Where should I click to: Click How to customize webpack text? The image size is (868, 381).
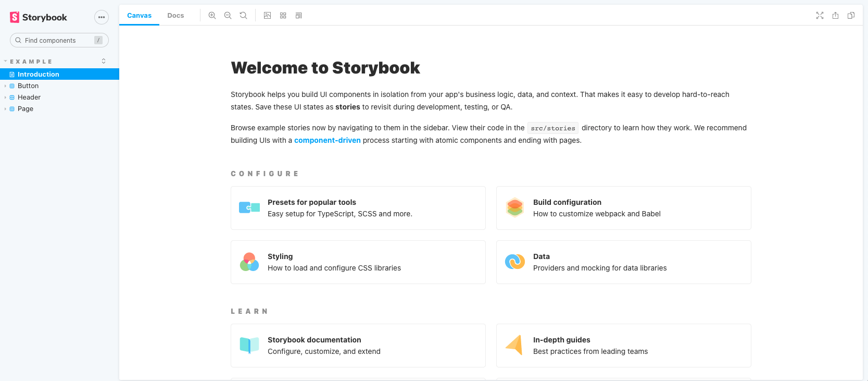coord(597,214)
